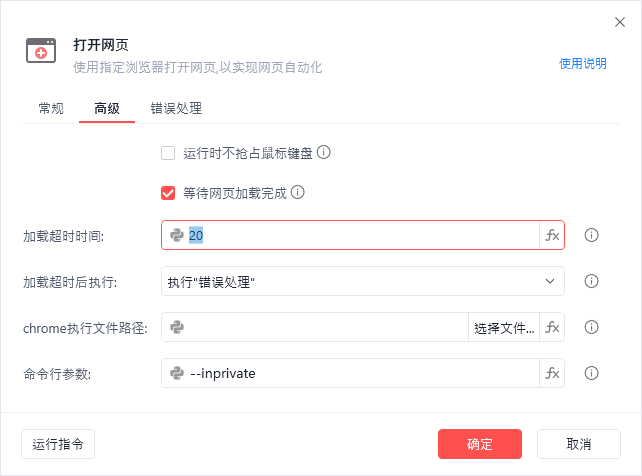Click info icon beside 运行时不抢占鼠标键盘
Viewport: 642px width, 476px height.
pyautogui.click(x=324, y=153)
